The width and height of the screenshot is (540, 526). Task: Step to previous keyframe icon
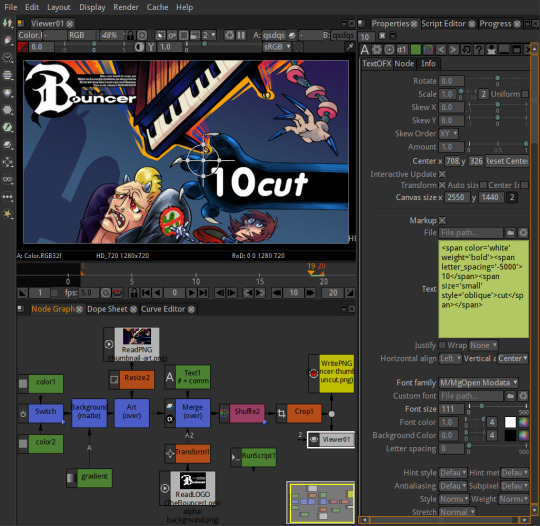pos(248,293)
